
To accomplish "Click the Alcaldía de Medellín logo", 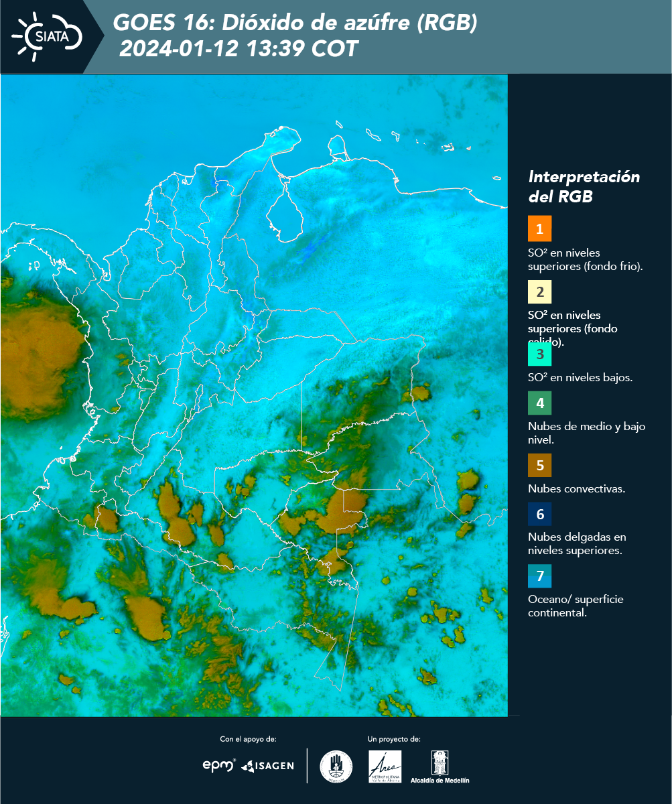I will click(x=440, y=766).
